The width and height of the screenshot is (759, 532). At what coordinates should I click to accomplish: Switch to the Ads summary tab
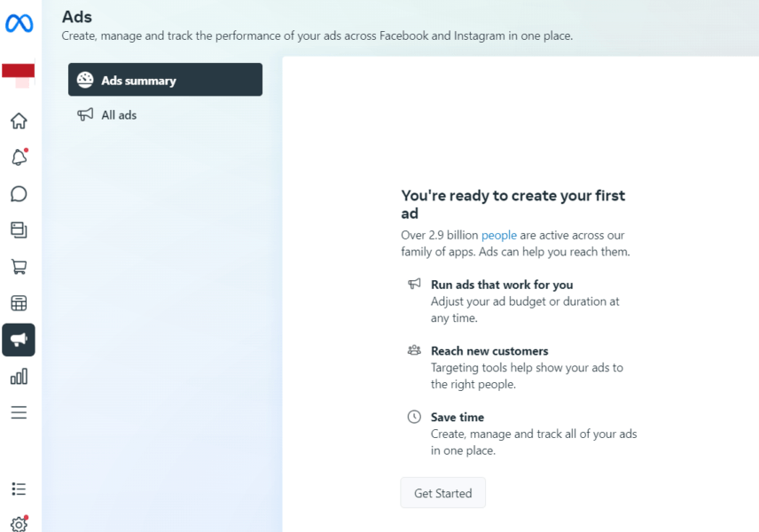pos(165,79)
